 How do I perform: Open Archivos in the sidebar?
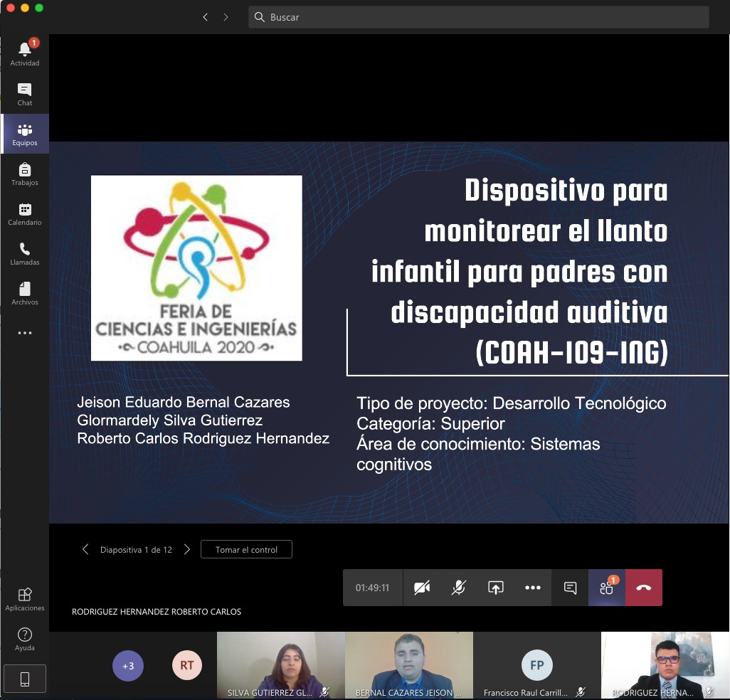[x=25, y=293]
